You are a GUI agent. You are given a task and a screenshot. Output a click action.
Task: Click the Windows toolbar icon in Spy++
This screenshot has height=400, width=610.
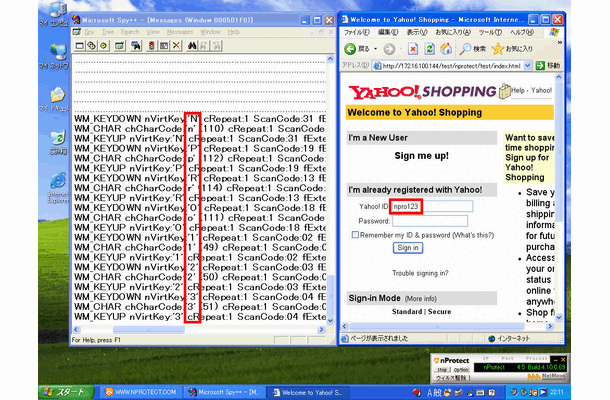pos(80,46)
